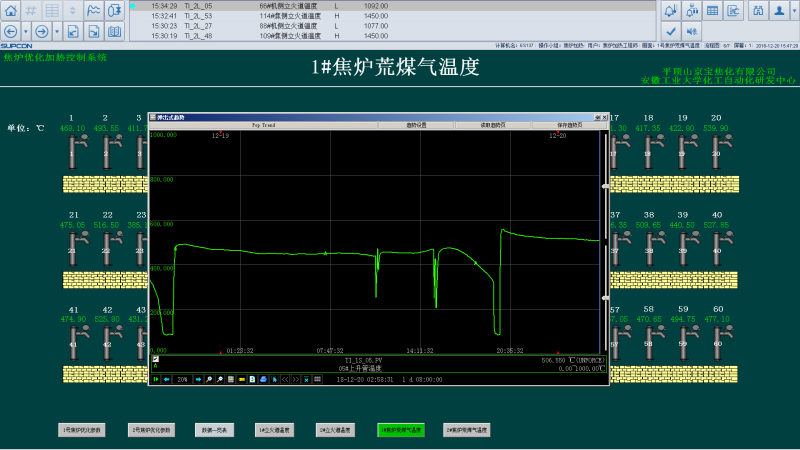Expand the forward-history dropdown arrow
800x450 pixels.
click(57, 31)
